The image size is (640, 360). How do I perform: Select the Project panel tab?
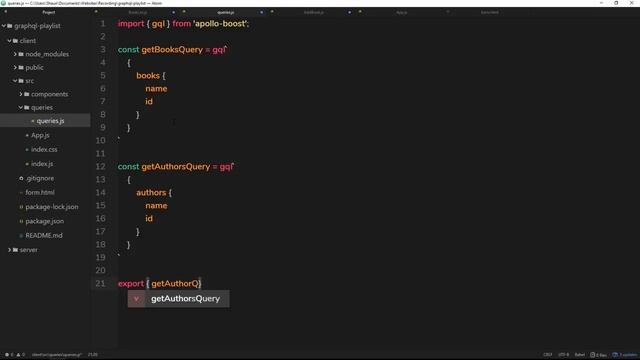49,12
